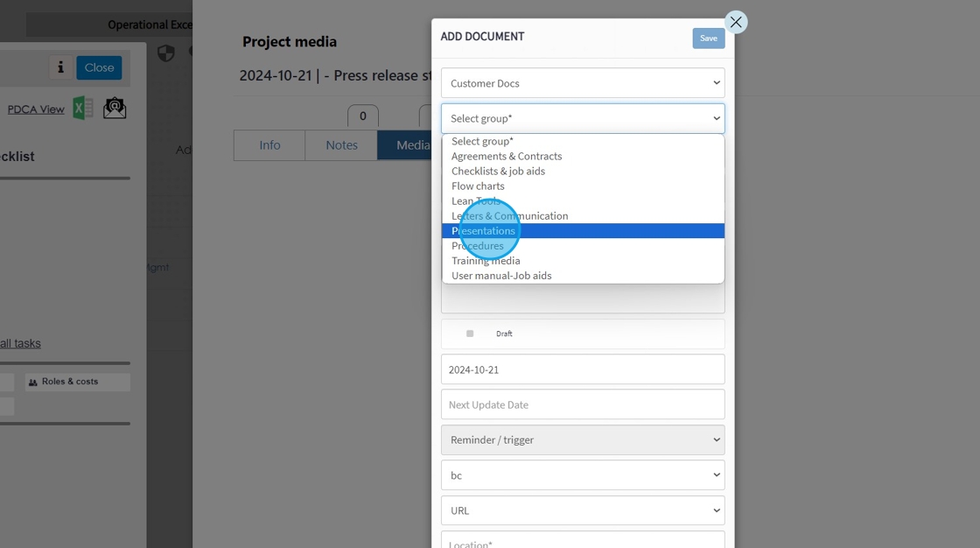Toggle the Draft checkbox
980x548 pixels.
point(470,334)
